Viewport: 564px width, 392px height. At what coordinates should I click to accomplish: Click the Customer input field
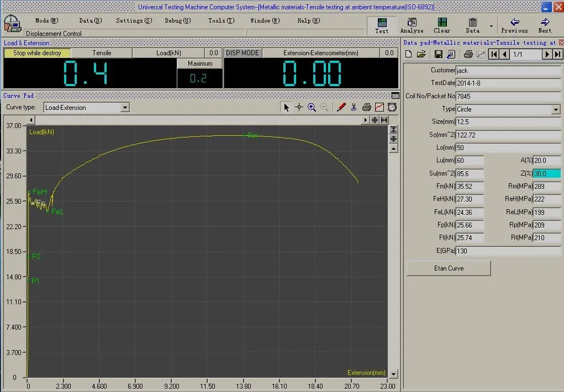508,71
